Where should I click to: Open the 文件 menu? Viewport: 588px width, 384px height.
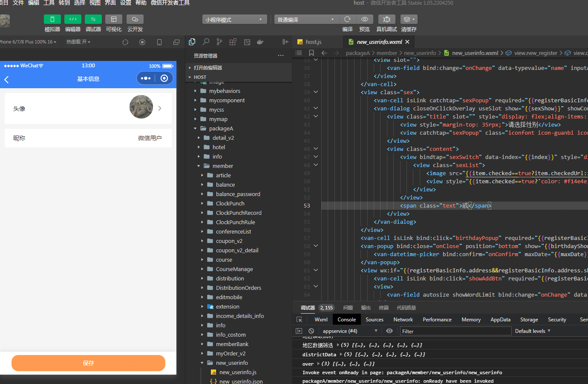(x=18, y=3)
